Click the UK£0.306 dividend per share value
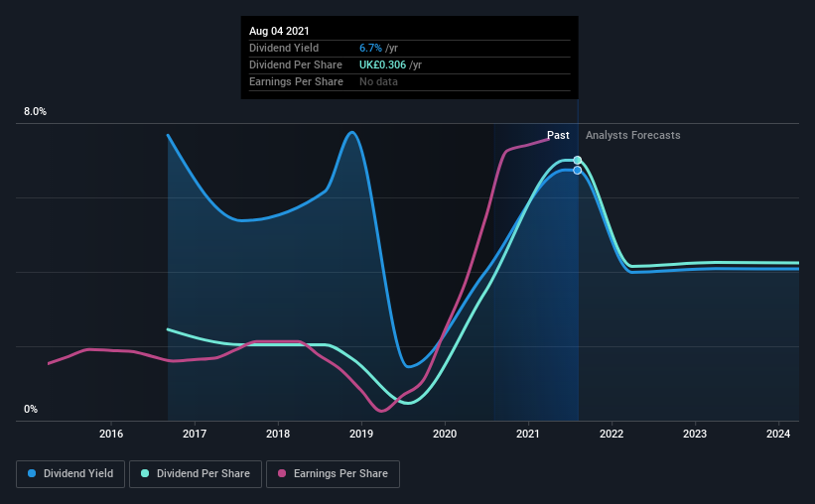Image resolution: width=815 pixels, height=504 pixels. coord(382,64)
